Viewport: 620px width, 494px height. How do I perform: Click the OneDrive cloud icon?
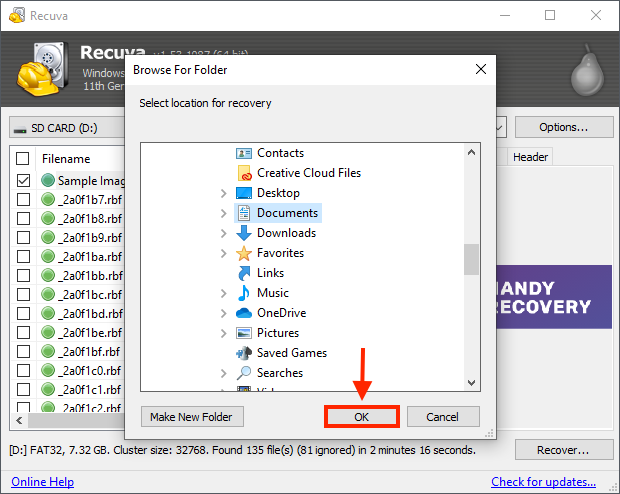click(244, 313)
